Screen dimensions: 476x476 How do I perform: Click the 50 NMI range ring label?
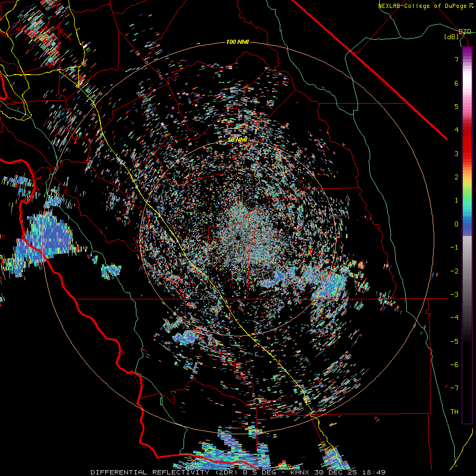(237, 140)
